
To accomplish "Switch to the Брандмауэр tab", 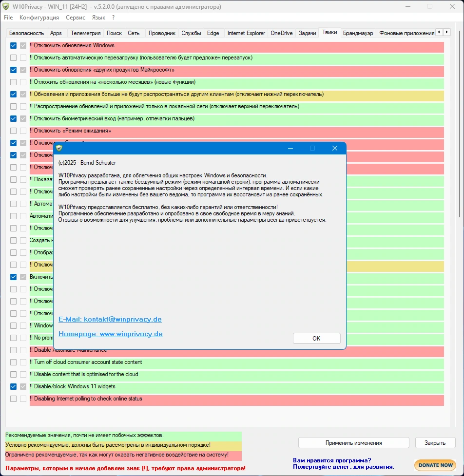I will 358,33.
